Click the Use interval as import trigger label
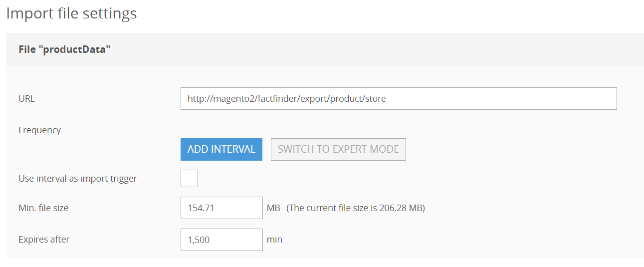The height and width of the screenshot is (267, 644). 78,178
